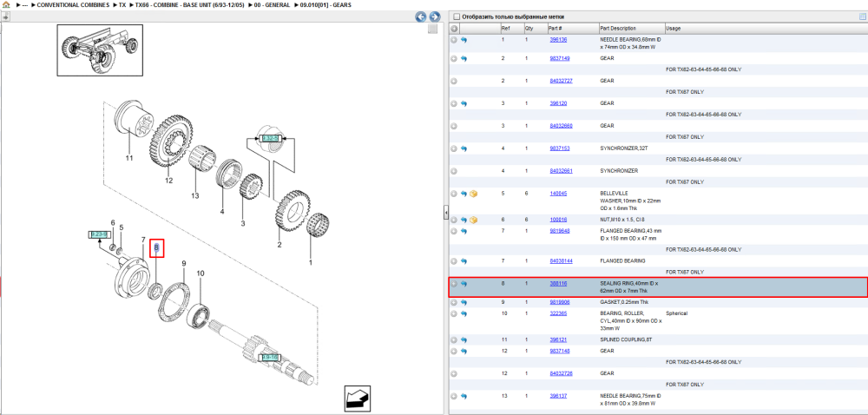
Task: Open part number link 322365
Action: [x=558, y=313]
